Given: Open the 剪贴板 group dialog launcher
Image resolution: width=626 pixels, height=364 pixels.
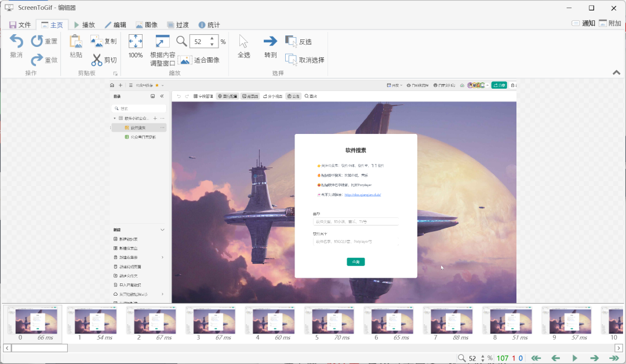Looking at the screenshot, I should (115, 74).
